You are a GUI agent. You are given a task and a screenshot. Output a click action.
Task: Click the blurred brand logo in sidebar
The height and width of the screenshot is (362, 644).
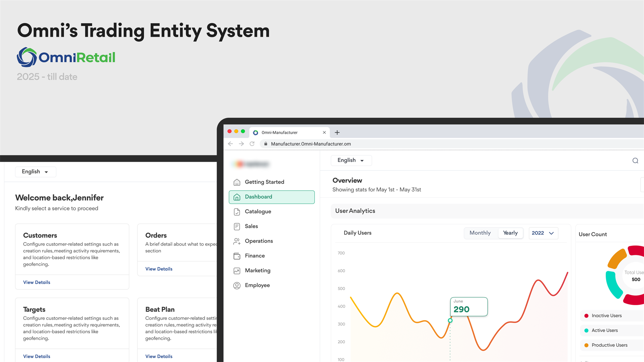click(x=252, y=164)
